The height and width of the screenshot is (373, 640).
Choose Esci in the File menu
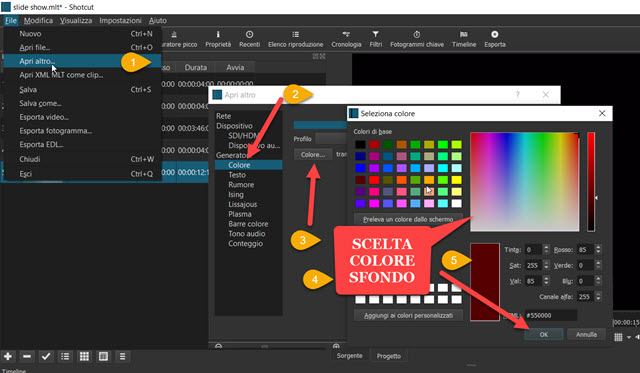pos(83,174)
